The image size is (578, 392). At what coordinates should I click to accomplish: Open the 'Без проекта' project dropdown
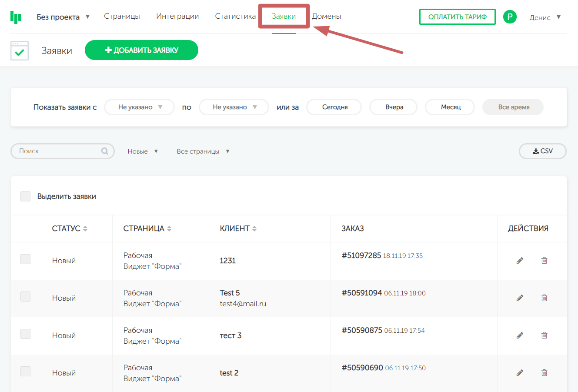tap(63, 17)
